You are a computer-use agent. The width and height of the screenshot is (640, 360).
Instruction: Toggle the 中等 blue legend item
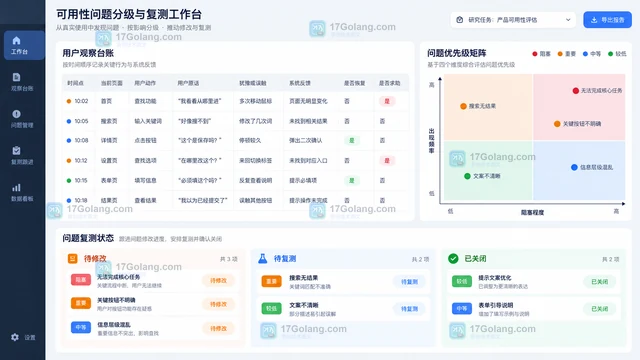tap(592, 54)
